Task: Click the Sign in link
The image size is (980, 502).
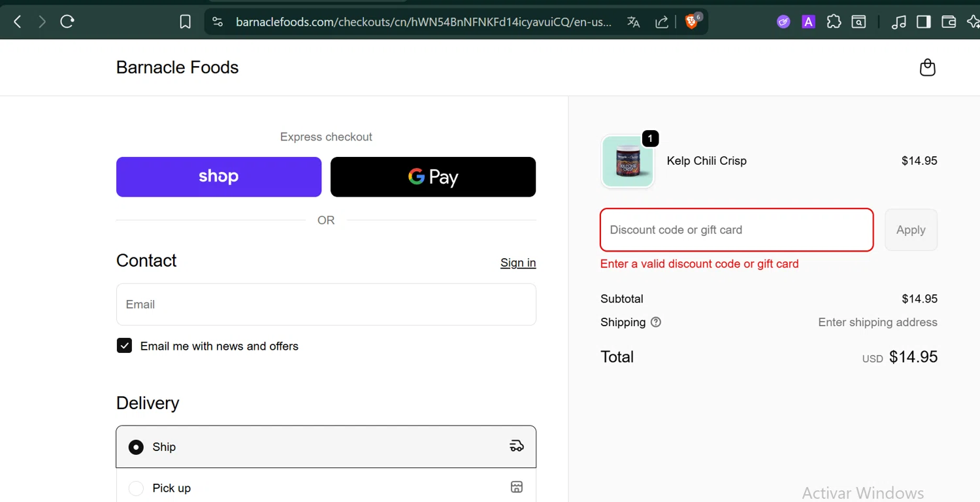Action: click(x=518, y=263)
